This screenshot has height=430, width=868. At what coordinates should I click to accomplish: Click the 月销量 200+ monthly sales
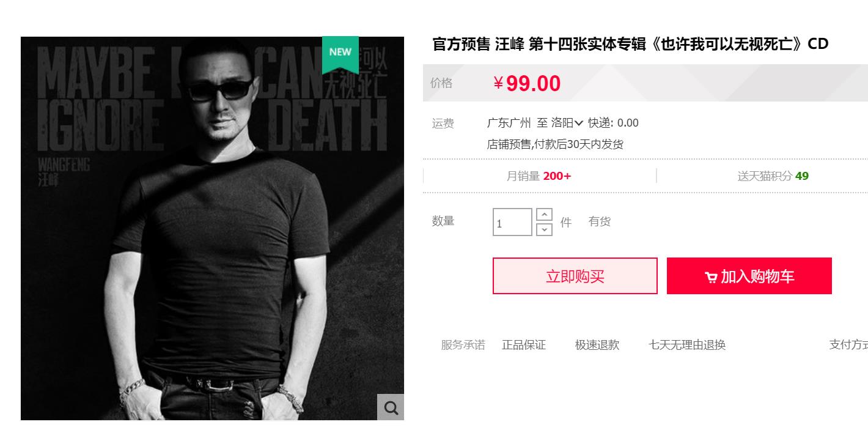539,176
